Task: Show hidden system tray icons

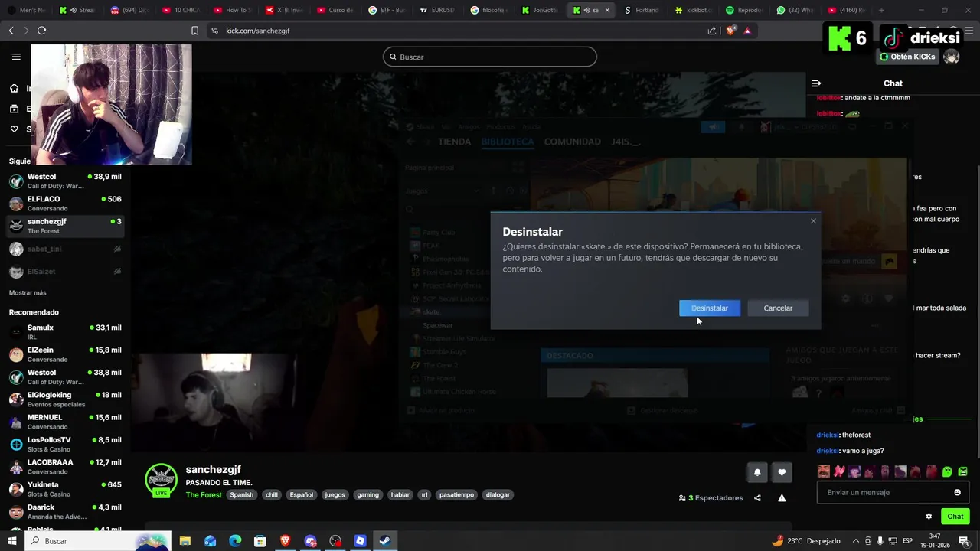Action: tap(855, 541)
